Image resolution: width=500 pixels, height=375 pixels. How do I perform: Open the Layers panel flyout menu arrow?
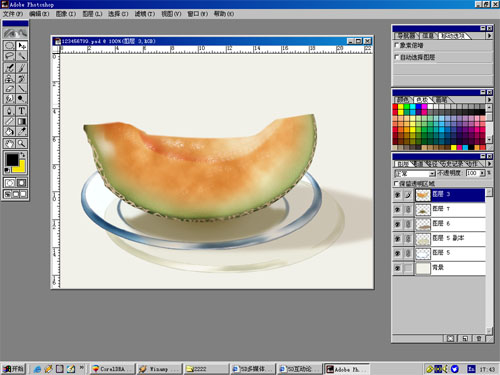[x=489, y=164]
